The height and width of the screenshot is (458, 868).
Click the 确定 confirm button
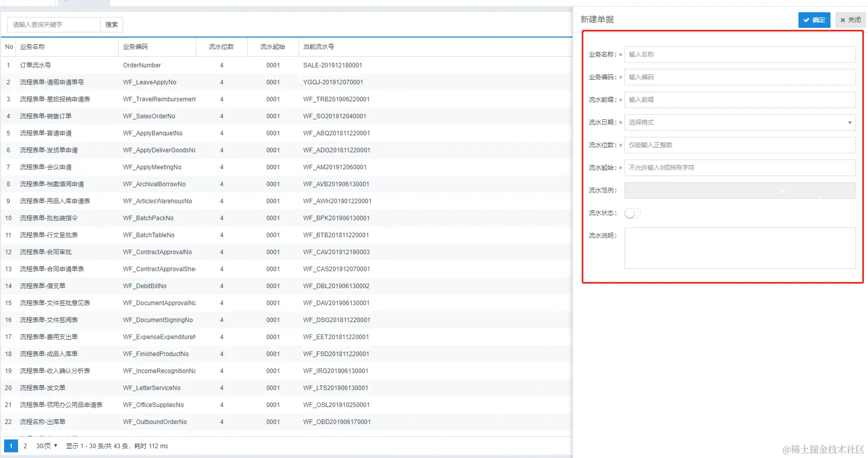[814, 20]
